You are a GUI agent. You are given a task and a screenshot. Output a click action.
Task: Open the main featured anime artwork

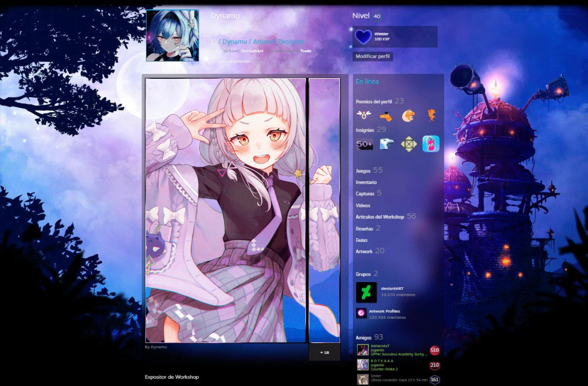226,210
